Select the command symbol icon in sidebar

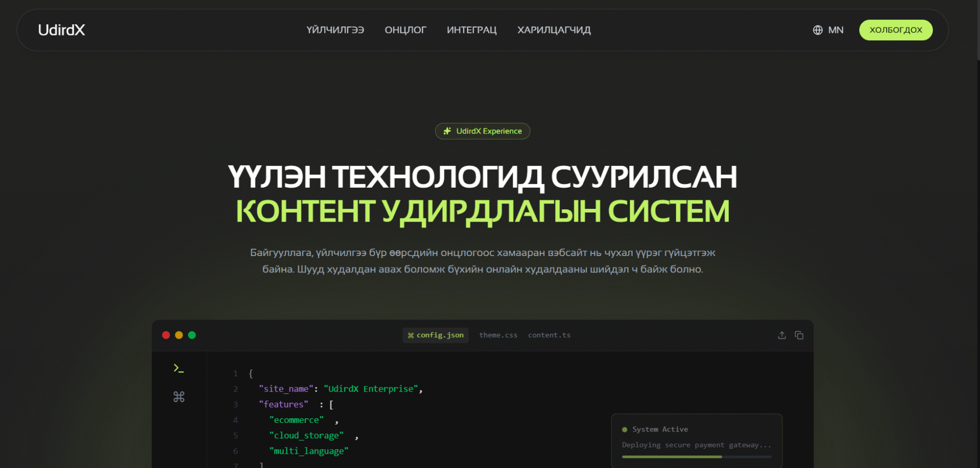click(x=179, y=396)
